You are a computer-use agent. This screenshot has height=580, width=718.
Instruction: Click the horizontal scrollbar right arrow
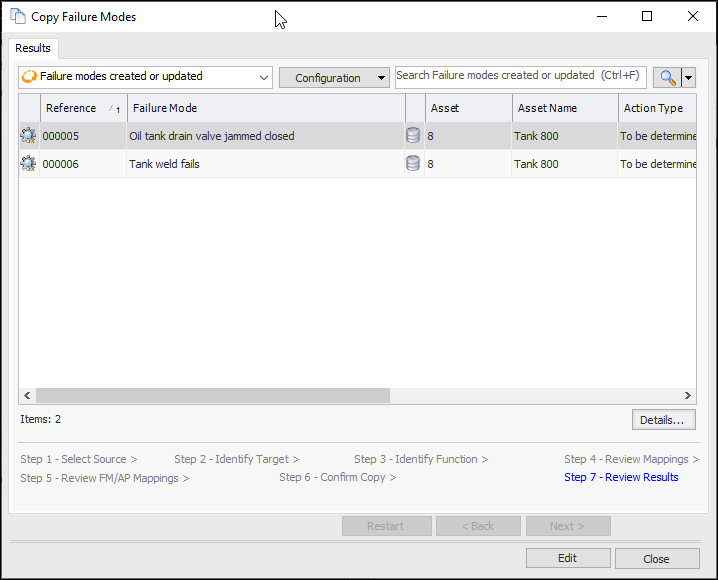(x=687, y=396)
